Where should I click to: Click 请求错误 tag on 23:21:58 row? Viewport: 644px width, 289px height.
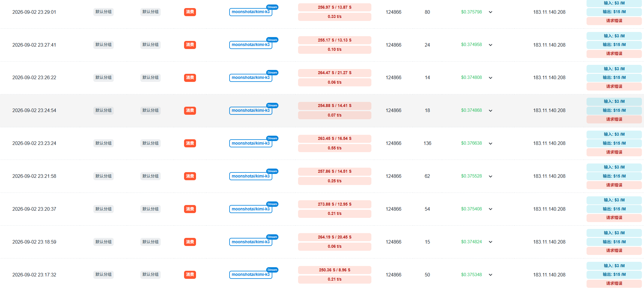pyautogui.click(x=614, y=185)
